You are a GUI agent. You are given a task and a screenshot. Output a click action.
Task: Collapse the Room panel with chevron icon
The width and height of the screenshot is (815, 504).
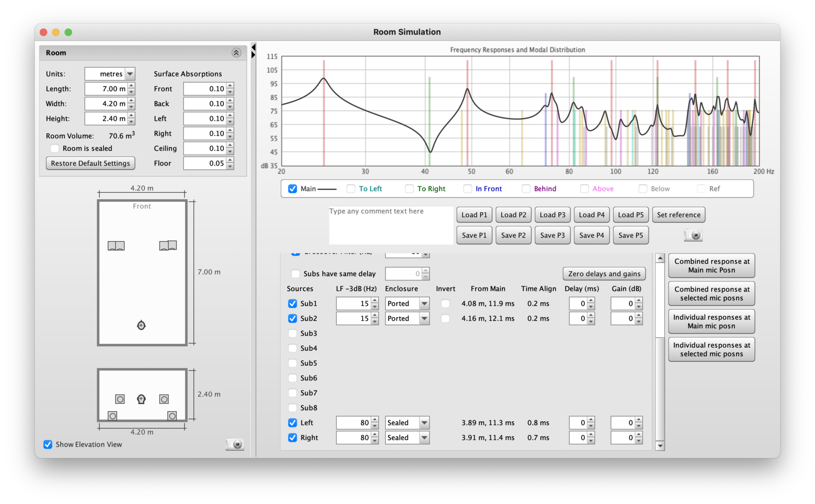click(236, 53)
